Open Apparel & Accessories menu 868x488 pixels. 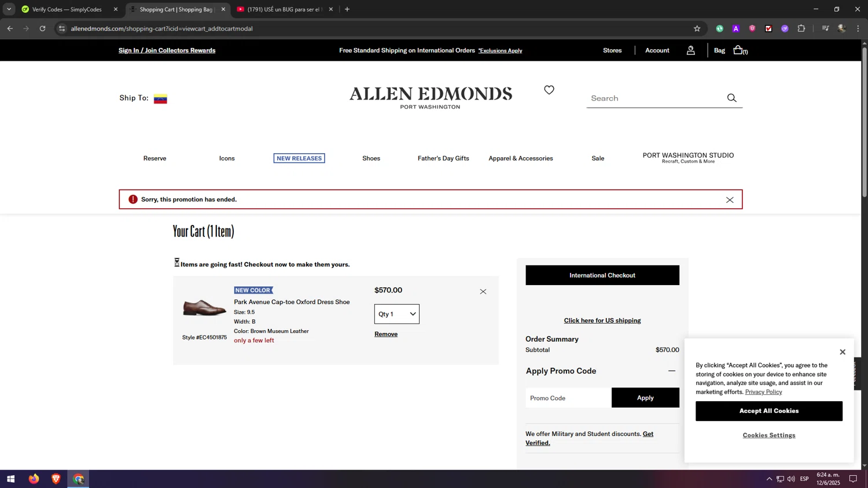pos(521,158)
